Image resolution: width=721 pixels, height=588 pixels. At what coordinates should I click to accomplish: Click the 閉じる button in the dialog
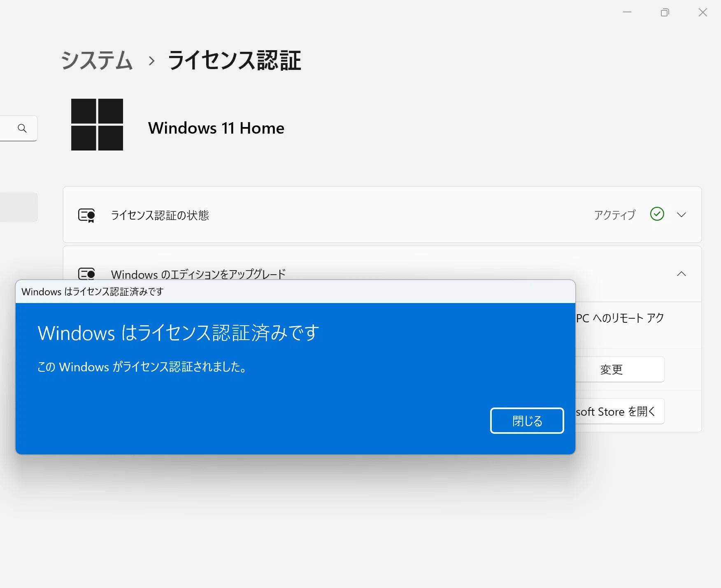click(x=527, y=421)
